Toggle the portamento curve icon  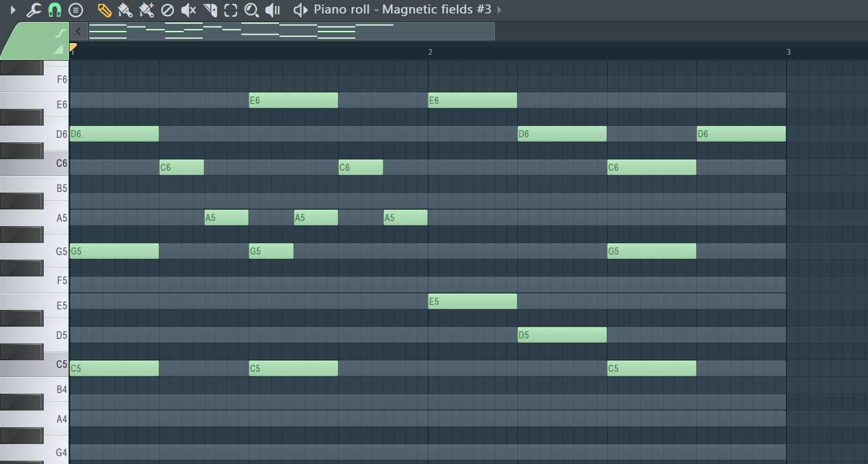61,33
